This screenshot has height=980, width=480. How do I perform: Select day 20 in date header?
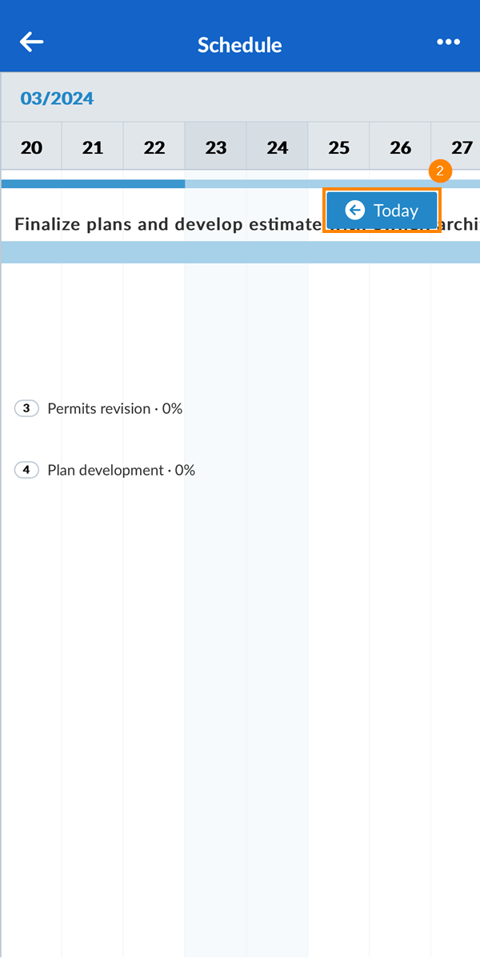31,147
